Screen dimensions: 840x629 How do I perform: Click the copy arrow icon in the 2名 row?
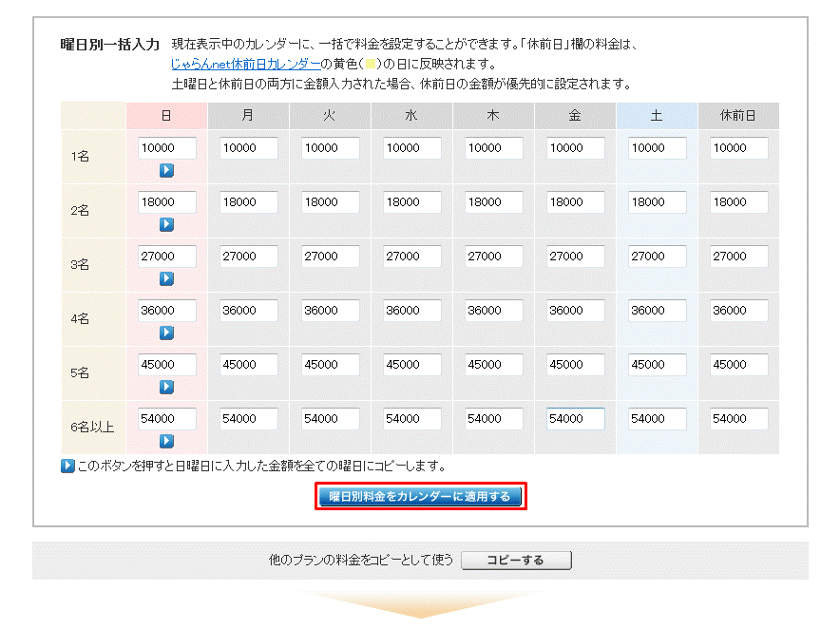coord(166,223)
